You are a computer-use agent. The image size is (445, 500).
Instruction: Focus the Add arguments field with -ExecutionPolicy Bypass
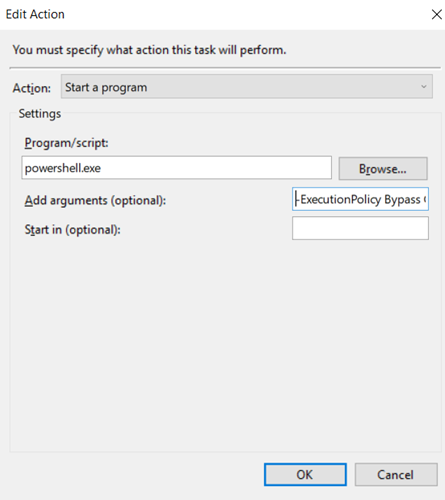click(x=360, y=199)
